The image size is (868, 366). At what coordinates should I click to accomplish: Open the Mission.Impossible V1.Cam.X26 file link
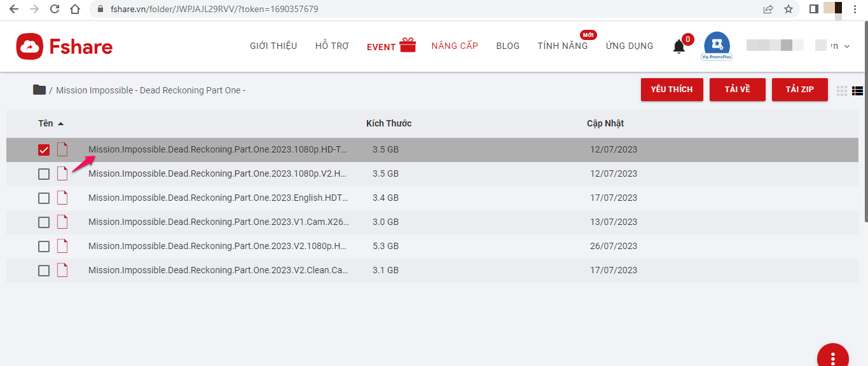[218, 222]
